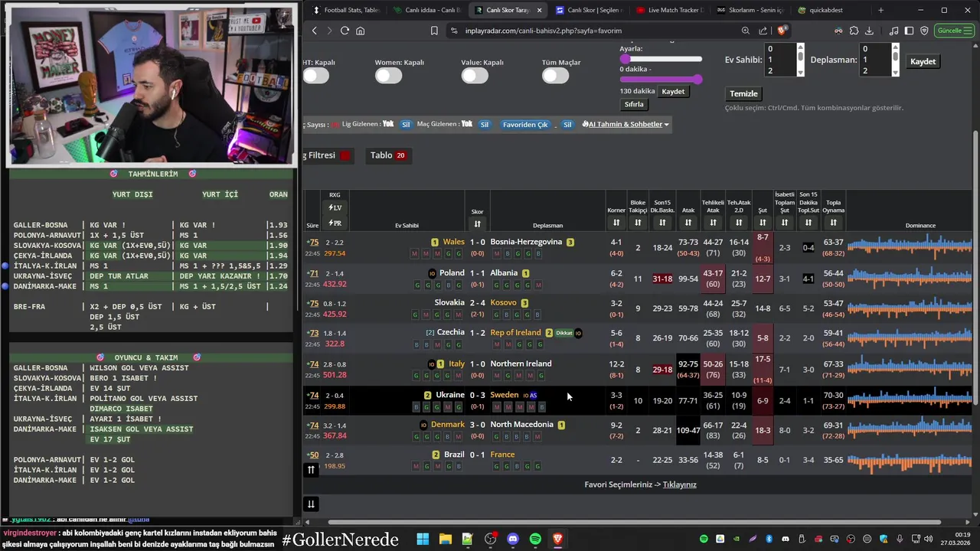This screenshot has width=980, height=551.
Task: Open browser downloads icon
Action: click(x=869, y=31)
